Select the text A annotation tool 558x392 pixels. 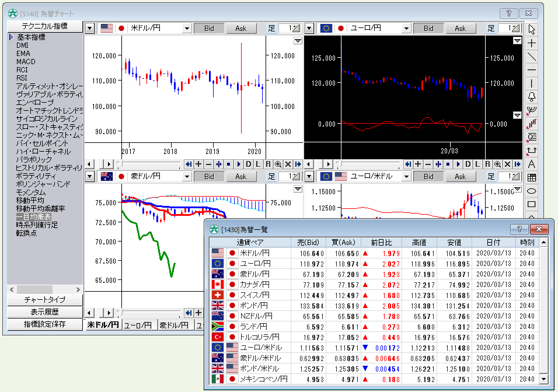(x=532, y=164)
